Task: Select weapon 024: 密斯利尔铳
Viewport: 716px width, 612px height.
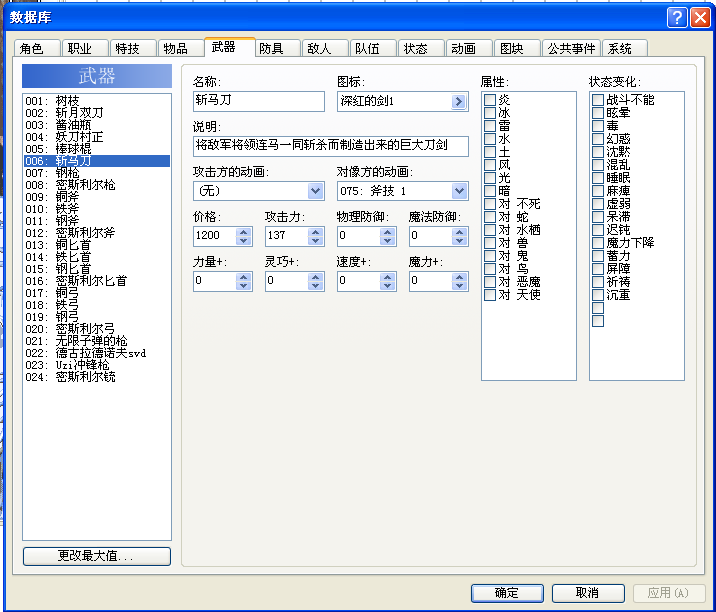Action: click(x=97, y=377)
